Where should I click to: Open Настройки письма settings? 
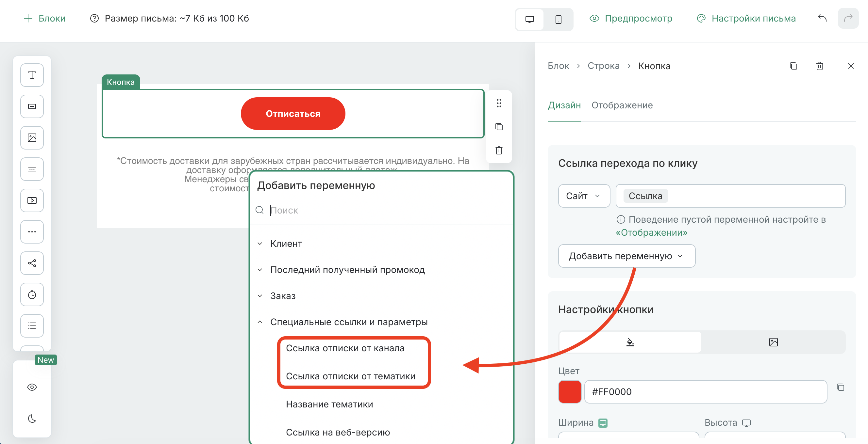click(x=746, y=18)
